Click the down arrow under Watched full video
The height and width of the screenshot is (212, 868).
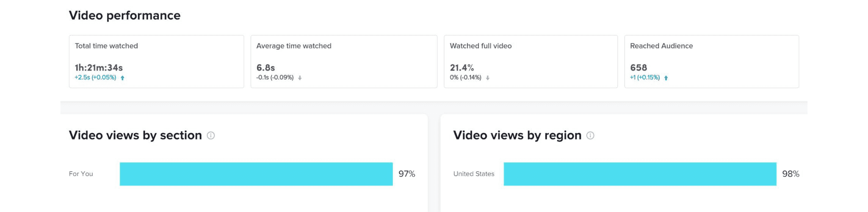[x=488, y=78]
